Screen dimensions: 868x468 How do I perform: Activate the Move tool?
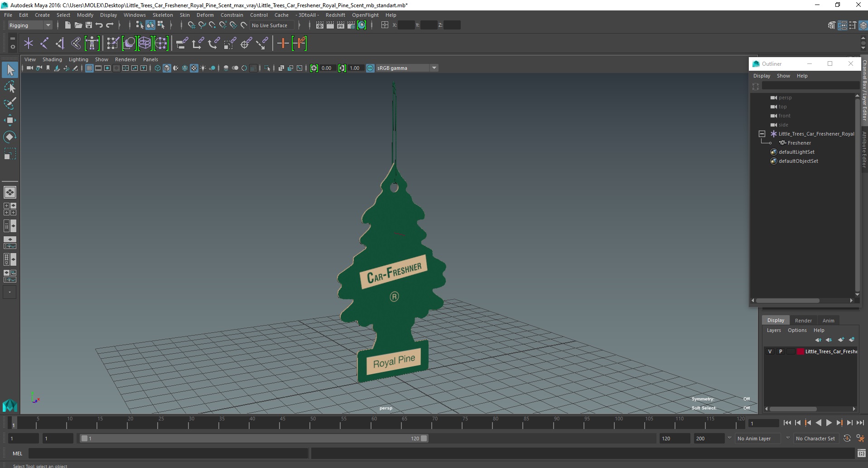click(x=10, y=120)
